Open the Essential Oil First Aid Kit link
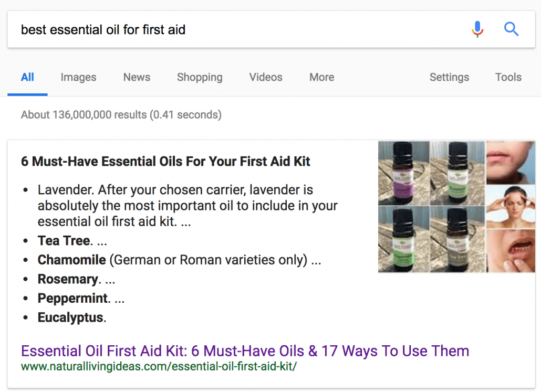The image size is (541, 392). click(245, 351)
